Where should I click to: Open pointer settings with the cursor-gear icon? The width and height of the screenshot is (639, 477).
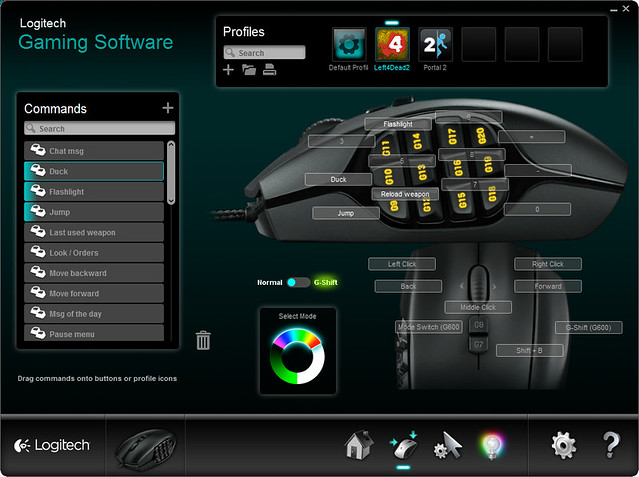pos(446,446)
